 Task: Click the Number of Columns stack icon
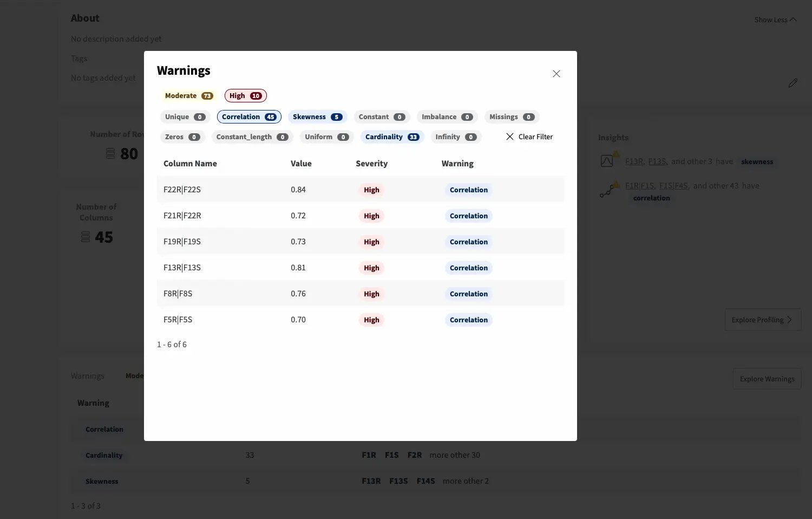(x=86, y=237)
